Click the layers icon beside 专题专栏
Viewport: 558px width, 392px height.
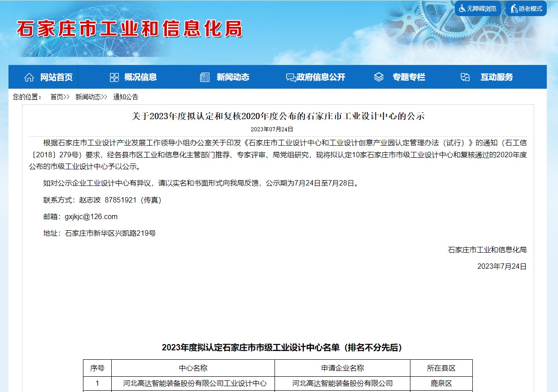coord(379,78)
